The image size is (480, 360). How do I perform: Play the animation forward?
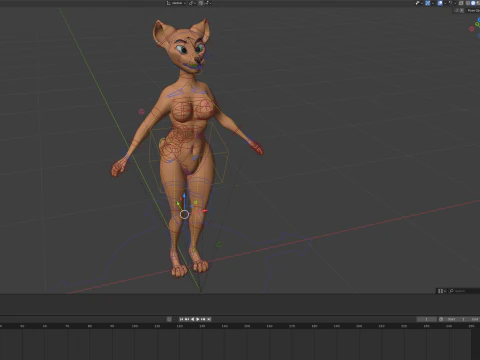click(x=198, y=319)
